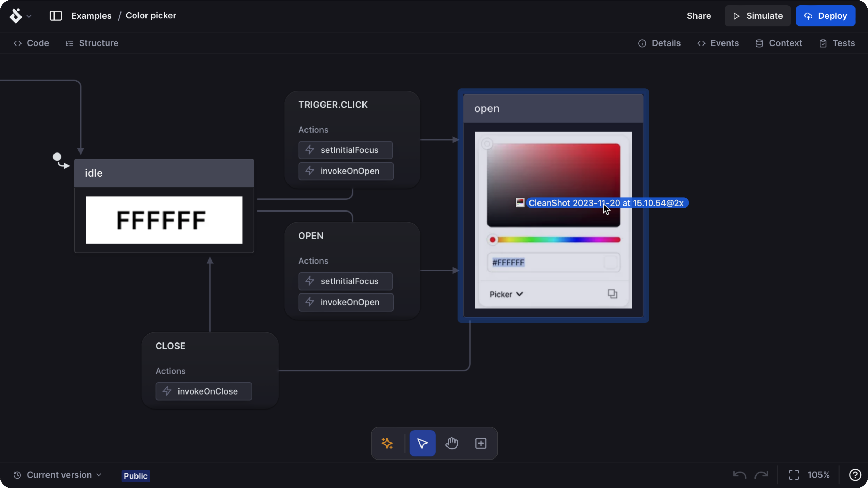Click the plus icon to add a state
Screen dimensions: 868x488
[481, 443]
